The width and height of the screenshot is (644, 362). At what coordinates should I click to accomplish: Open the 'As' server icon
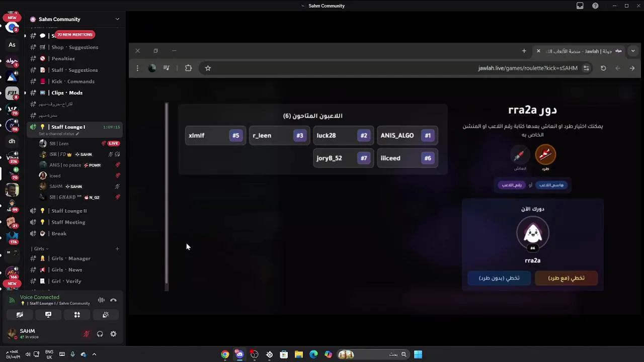(x=12, y=45)
